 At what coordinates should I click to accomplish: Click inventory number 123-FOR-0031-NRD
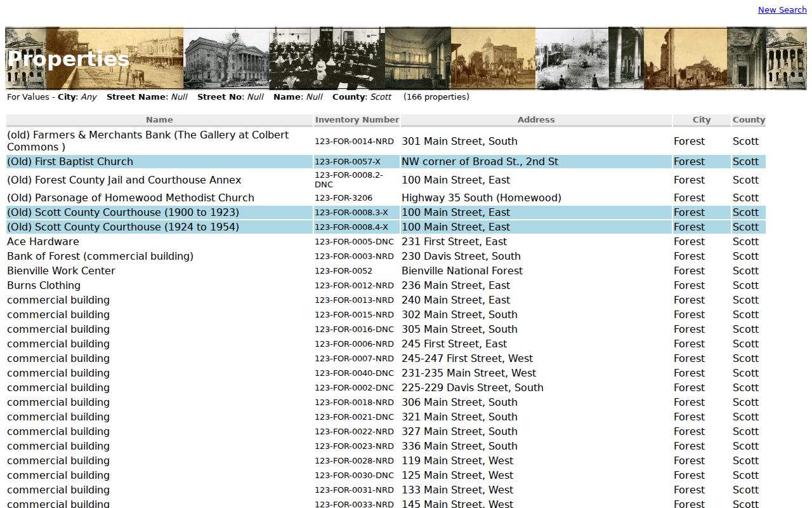coord(354,490)
